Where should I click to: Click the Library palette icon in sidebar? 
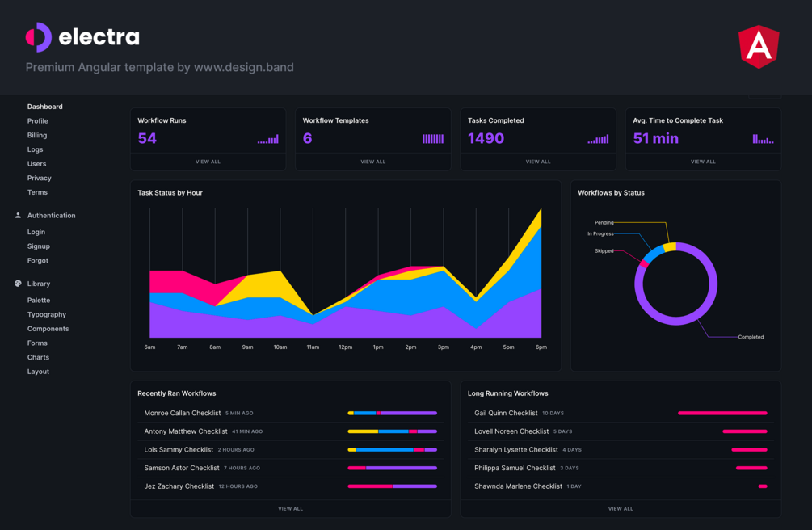point(18,283)
